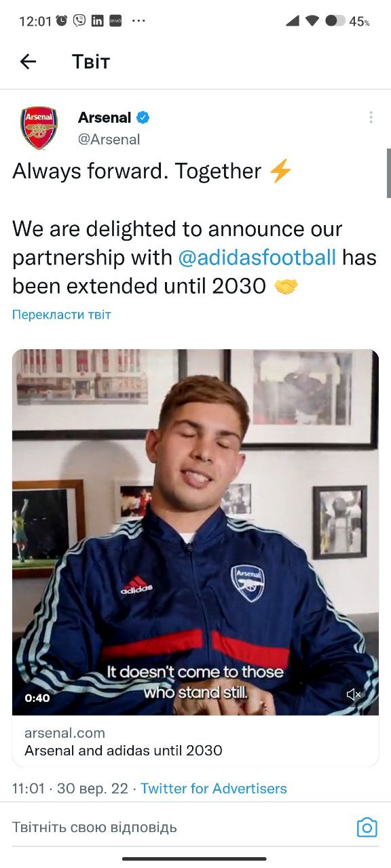Image resolution: width=391 pixels, height=868 pixels.
Task: Open the @adidasfootball mention link
Action: (x=257, y=258)
